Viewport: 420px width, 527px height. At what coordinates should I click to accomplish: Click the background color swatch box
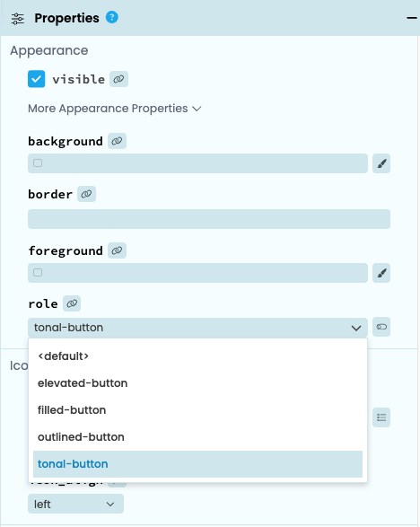point(38,163)
